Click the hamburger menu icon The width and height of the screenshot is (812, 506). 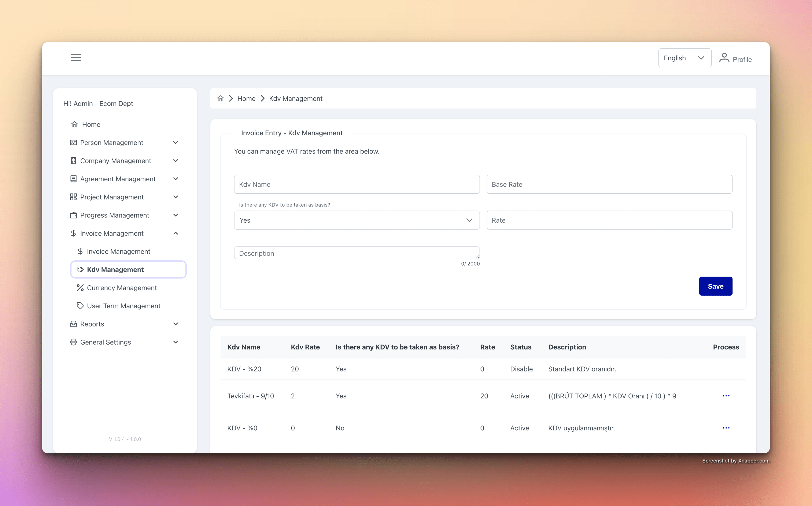[76, 57]
